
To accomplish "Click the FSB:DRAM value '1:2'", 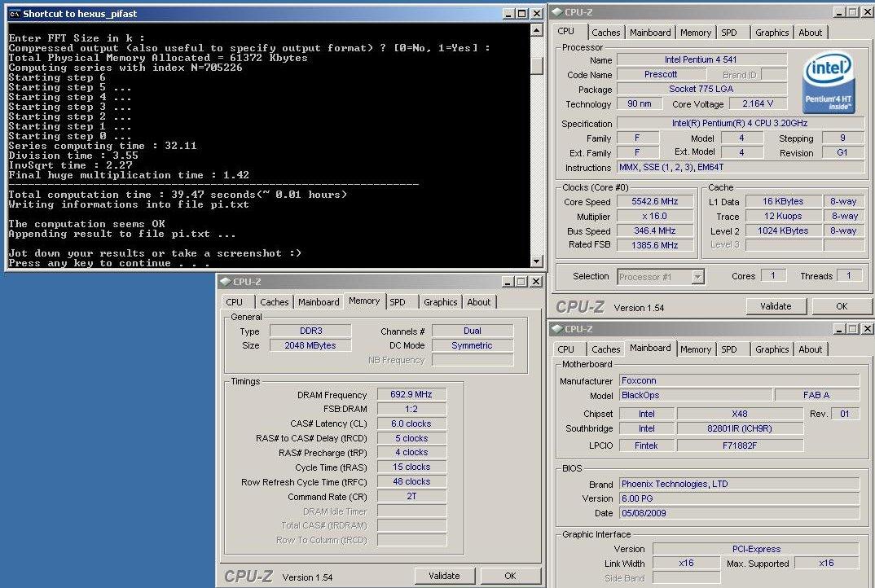I will (x=411, y=409).
